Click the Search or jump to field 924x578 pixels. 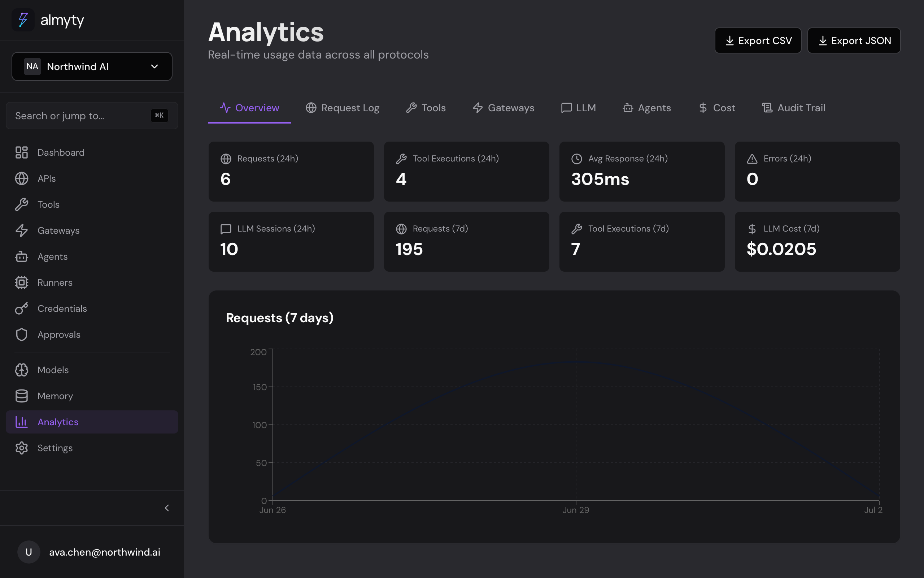(92, 116)
